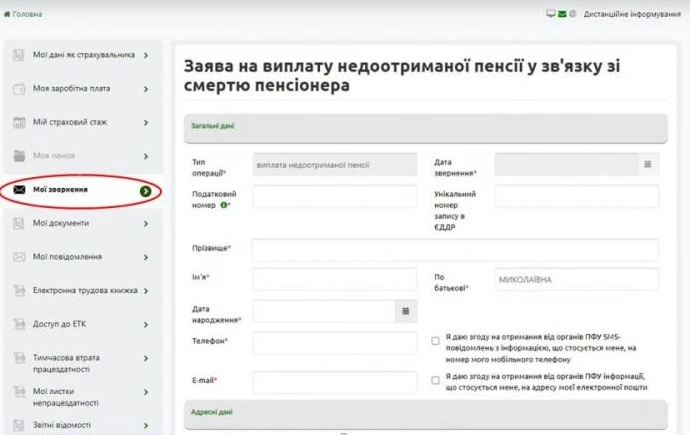Image resolution: width=690 pixels, height=435 pixels.
Task: Focus the Податковий номер input
Action: pos(334,196)
